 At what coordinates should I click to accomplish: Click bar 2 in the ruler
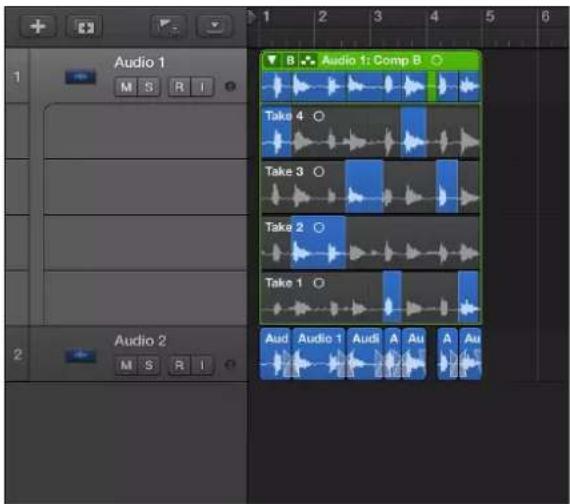tap(322, 16)
